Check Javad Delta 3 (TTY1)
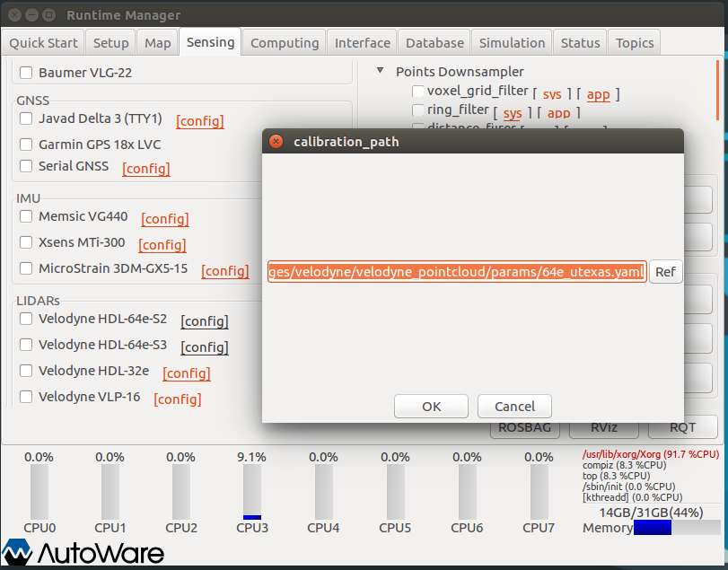 click(26, 118)
